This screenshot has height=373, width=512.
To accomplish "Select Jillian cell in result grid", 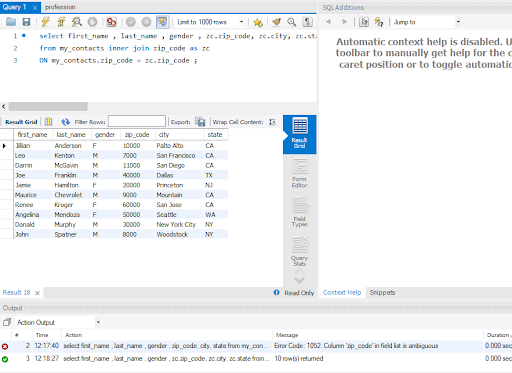I will pyautogui.click(x=33, y=146).
